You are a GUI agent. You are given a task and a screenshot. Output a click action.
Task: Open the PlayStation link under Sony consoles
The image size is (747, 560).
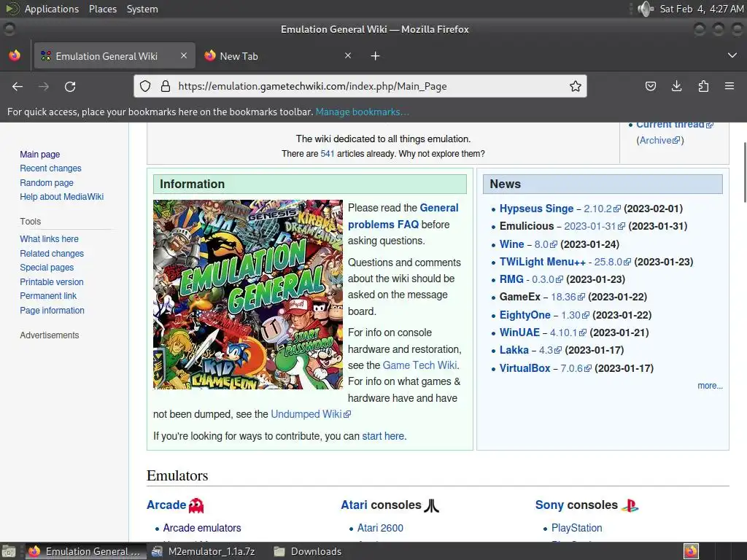click(576, 528)
